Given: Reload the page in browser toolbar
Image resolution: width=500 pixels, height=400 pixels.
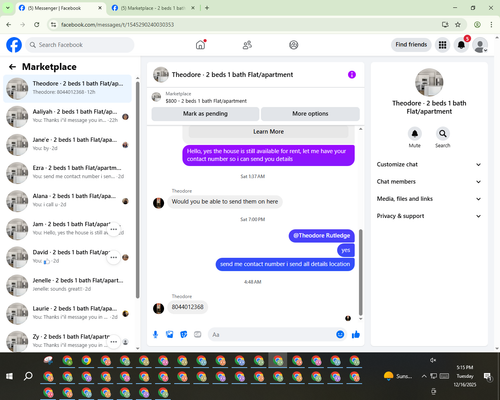Looking at the screenshot, I should pyautogui.click(x=37, y=25).
